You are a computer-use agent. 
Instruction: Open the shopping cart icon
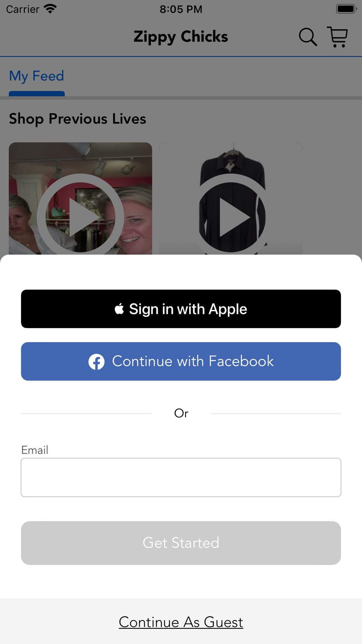pyautogui.click(x=337, y=37)
